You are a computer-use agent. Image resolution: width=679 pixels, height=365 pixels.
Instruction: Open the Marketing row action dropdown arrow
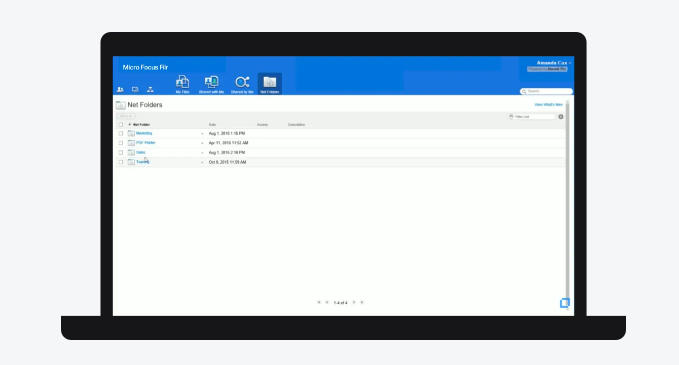(x=202, y=134)
